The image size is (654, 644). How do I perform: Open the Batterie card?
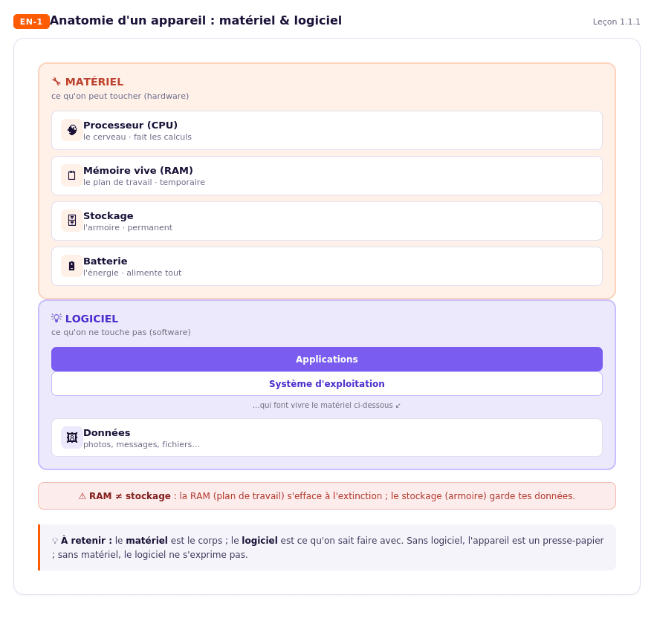coord(327,267)
